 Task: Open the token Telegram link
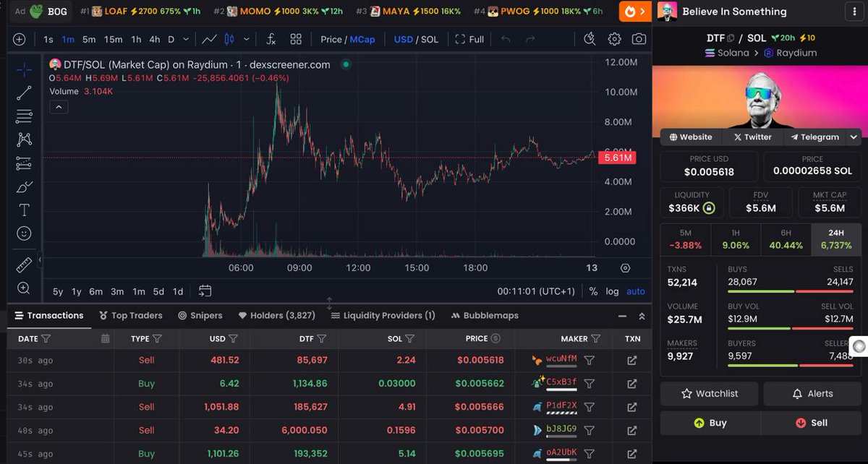[x=814, y=137]
